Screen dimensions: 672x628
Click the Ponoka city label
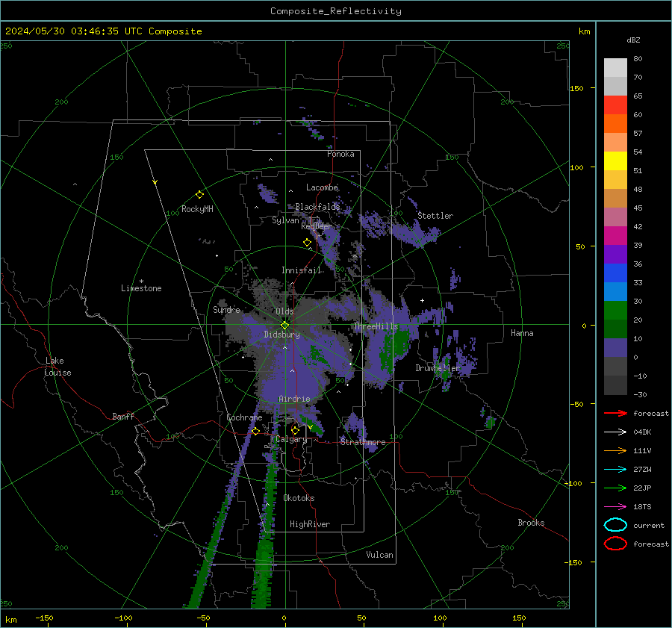click(x=340, y=154)
